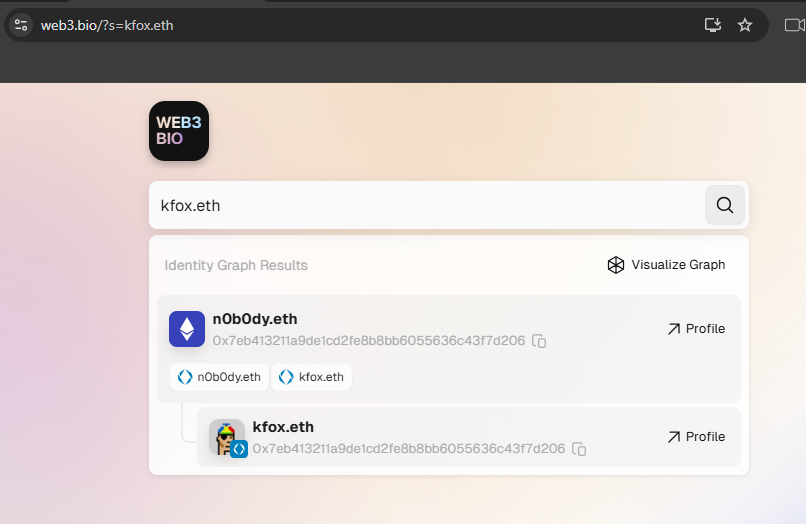Screen dimensions: 806x524
Task: Focus the search field containing kfox.eth
Action: tap(425, 206)
